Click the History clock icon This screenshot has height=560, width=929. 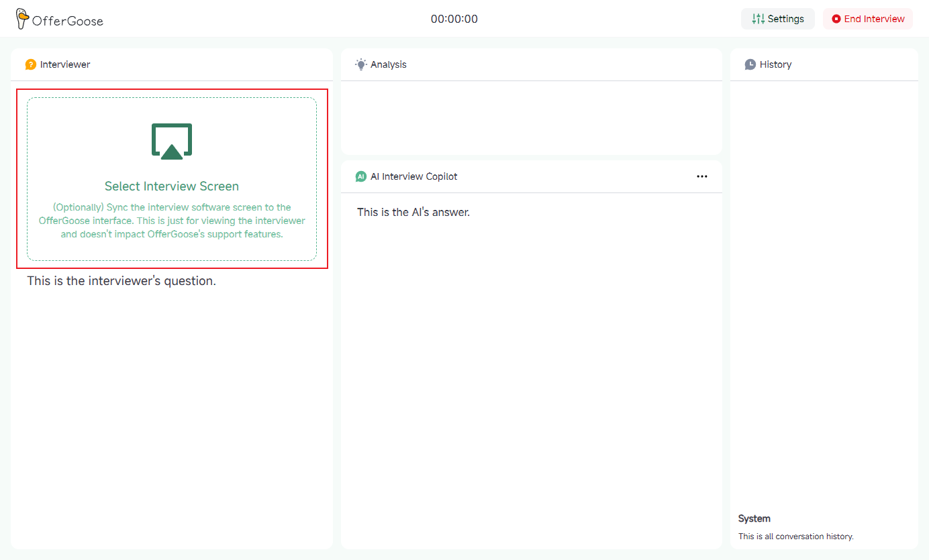tap(750, 64)
